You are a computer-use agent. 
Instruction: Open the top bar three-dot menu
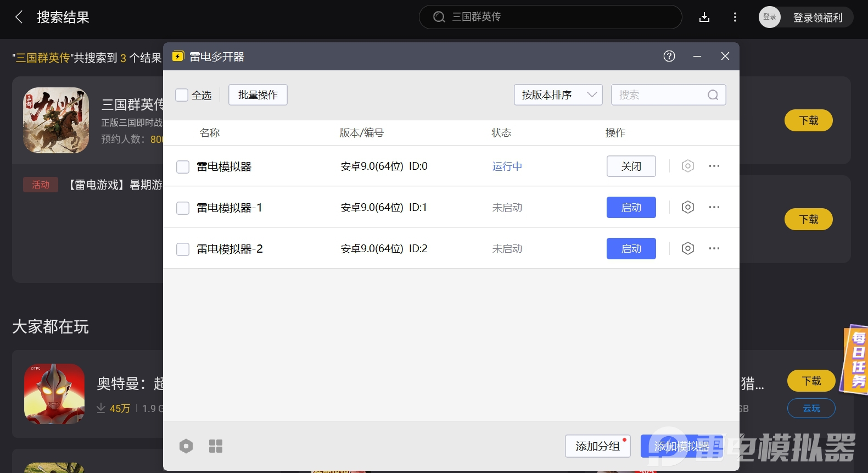click(735, 17)
